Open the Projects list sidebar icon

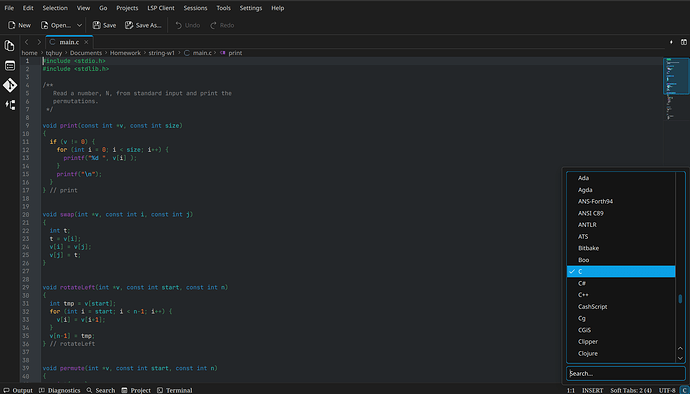[x=10, y=66]
